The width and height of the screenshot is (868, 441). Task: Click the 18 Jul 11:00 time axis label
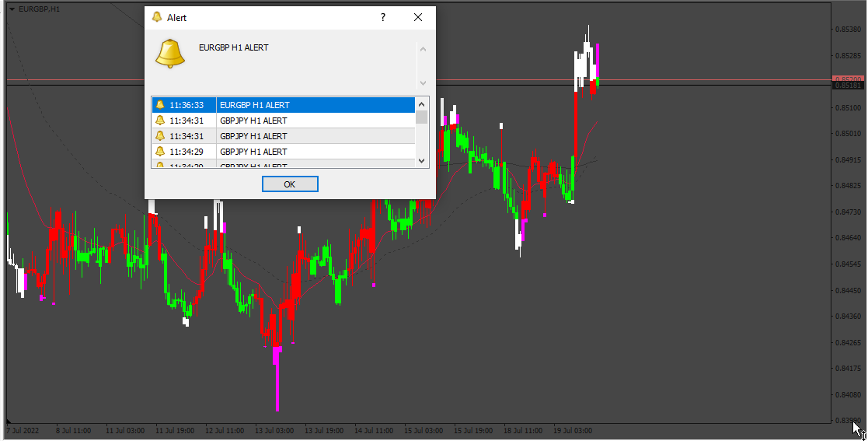[523, 430]
